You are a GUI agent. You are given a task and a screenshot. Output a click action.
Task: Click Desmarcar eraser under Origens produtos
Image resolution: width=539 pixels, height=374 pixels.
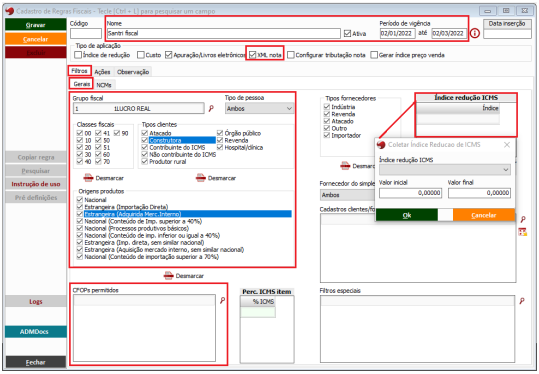184,276
